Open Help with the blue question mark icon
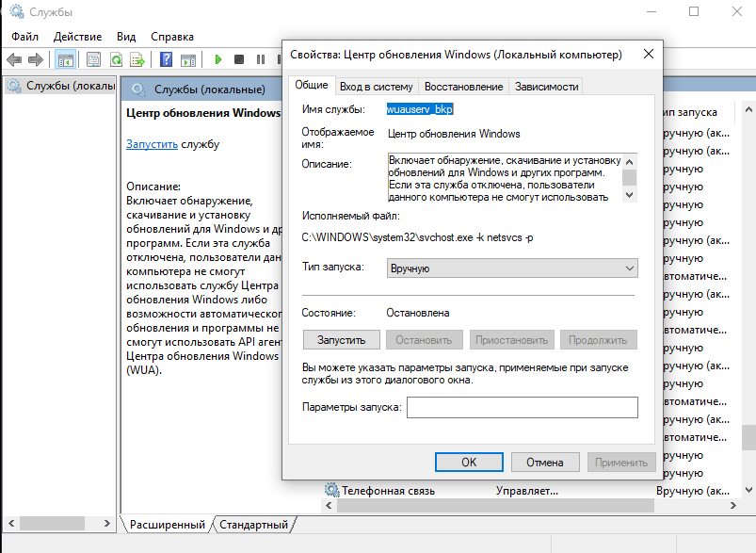This screenshot has height=553, width=756. [x=167, y=60]
